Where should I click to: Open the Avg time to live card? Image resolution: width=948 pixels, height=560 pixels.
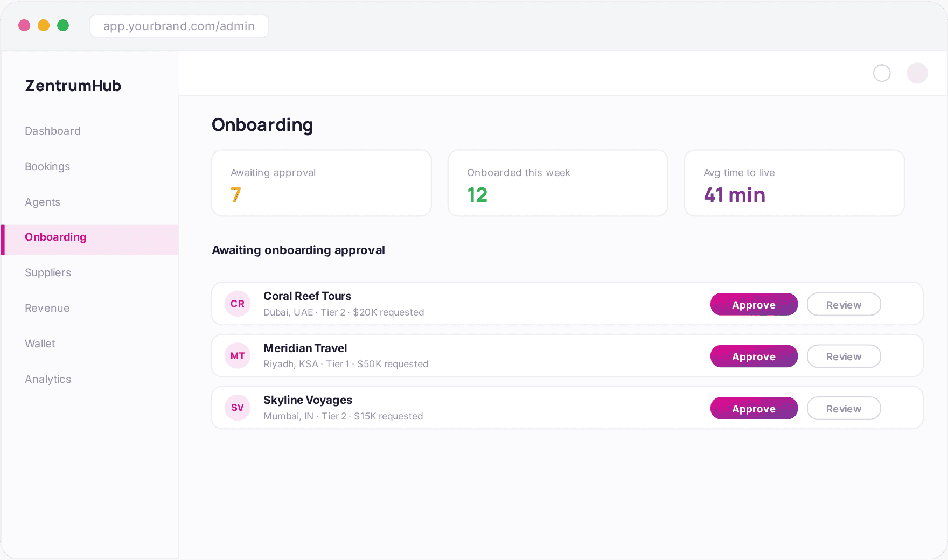pos(794,183)
